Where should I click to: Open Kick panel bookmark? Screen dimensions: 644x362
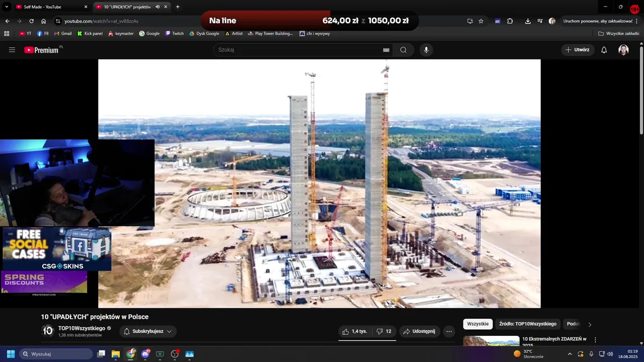coord(90,34)
